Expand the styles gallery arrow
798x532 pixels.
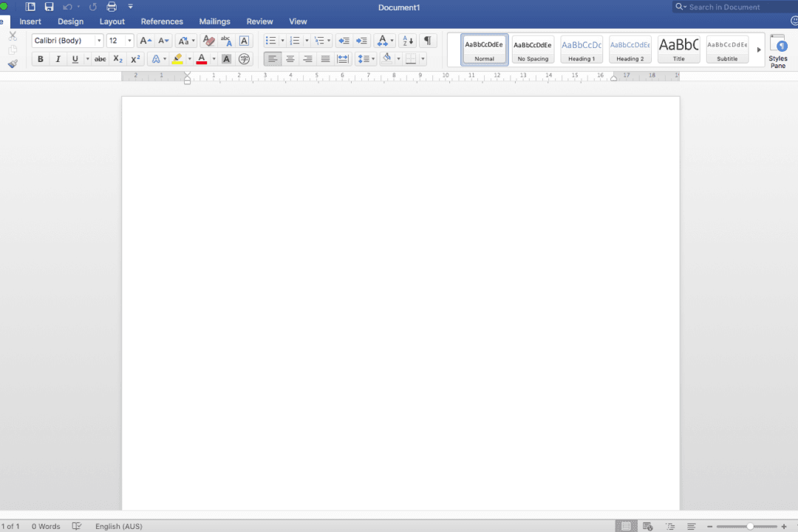[758, 50]
